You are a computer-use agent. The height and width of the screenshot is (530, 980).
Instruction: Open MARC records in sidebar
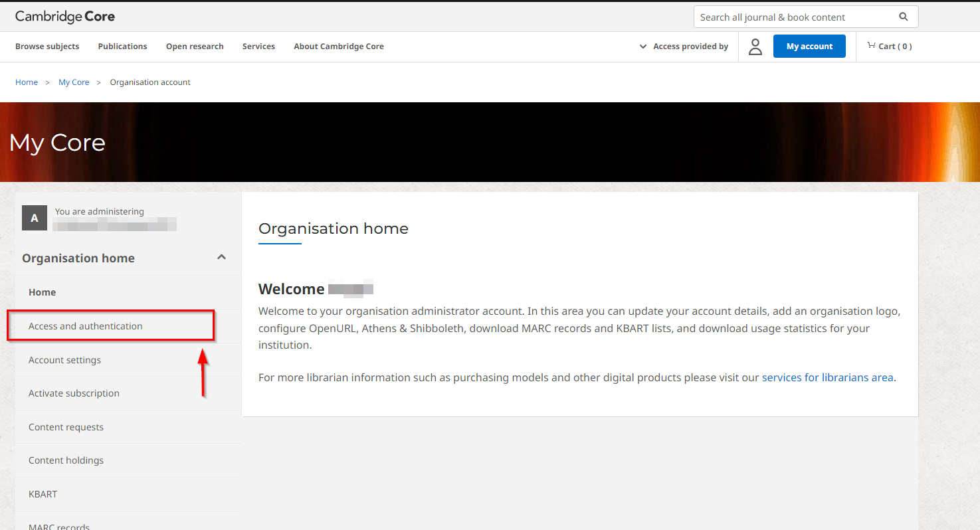point(128,522)
